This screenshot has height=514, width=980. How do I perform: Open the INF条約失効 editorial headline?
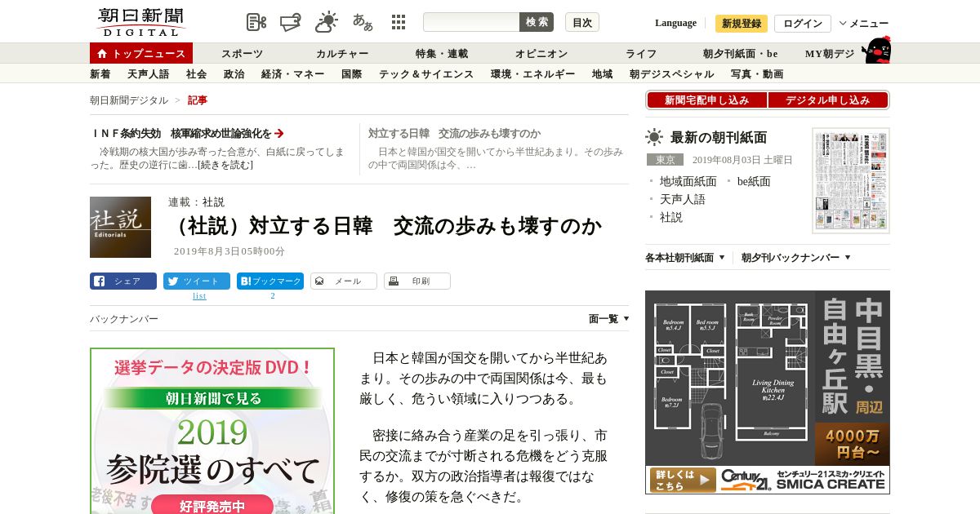(180, 133)
